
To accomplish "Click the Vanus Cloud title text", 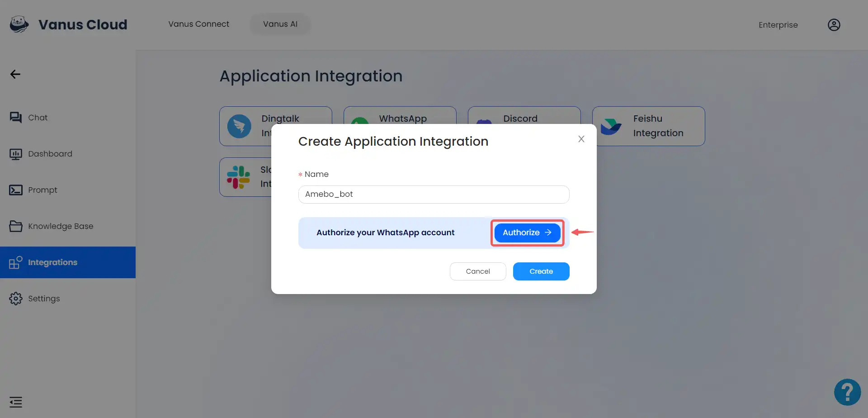I will pos(83,24).
